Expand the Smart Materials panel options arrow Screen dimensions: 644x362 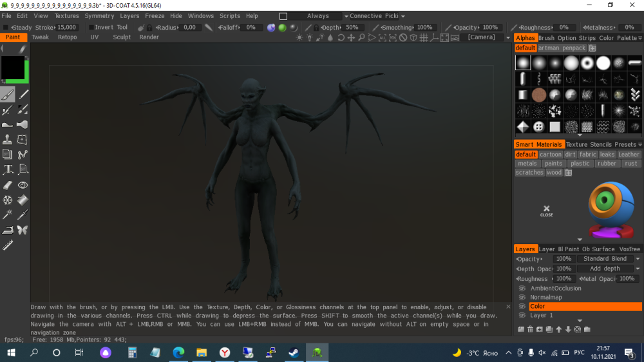pyautogui.click(x=640, y=145)
